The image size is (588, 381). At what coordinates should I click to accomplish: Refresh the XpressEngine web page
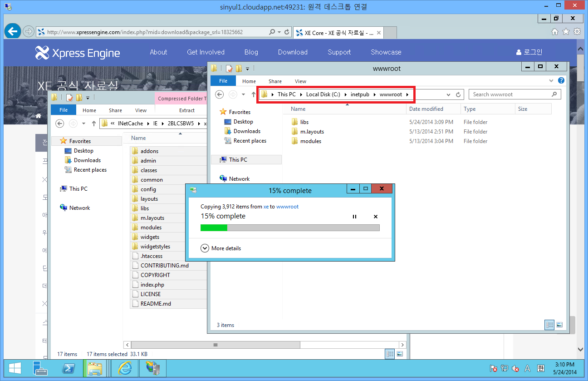(x=287, y=32)
